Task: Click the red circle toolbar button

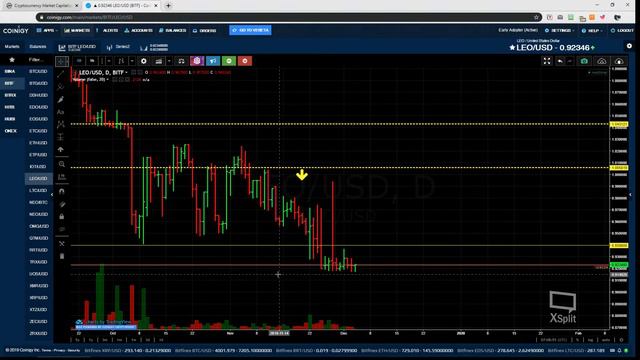Action: 245,61
